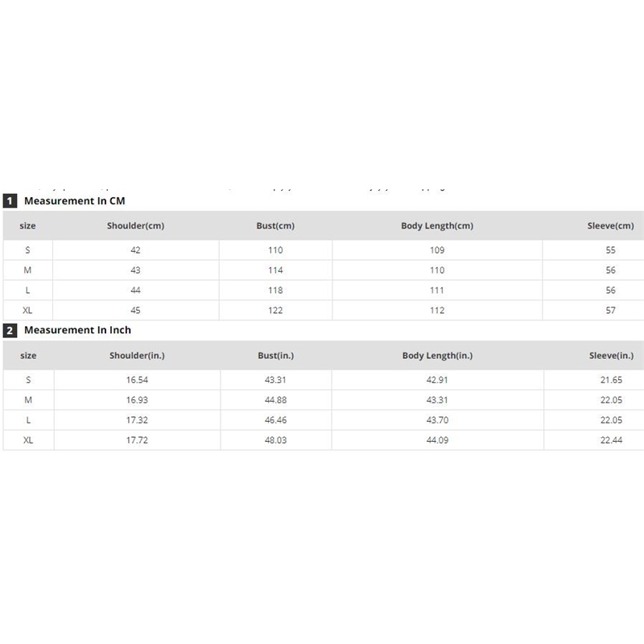Select the 44.09 body length inch value
Image resolution: width=644 pixels, height=644 pixels.
coord(437,440)
